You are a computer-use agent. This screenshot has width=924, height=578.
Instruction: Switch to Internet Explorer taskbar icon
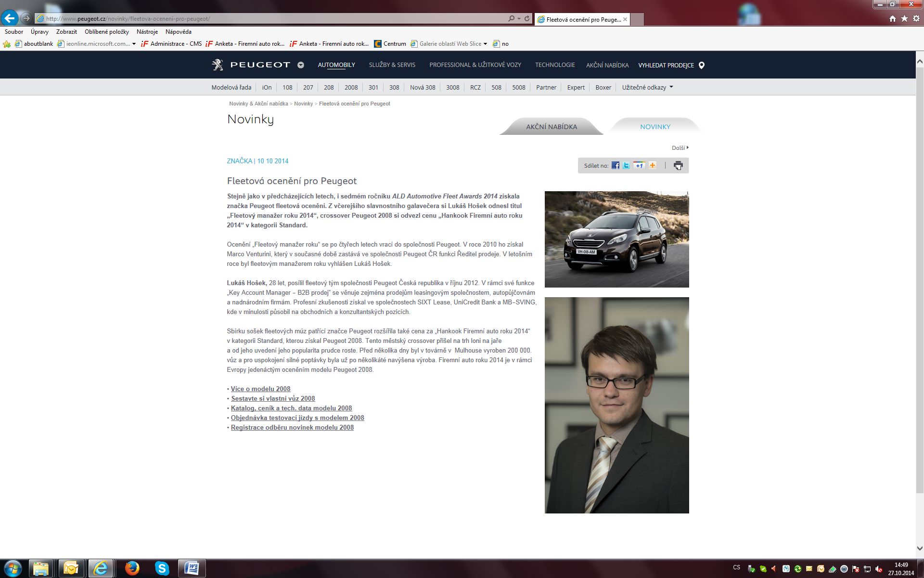101,569
